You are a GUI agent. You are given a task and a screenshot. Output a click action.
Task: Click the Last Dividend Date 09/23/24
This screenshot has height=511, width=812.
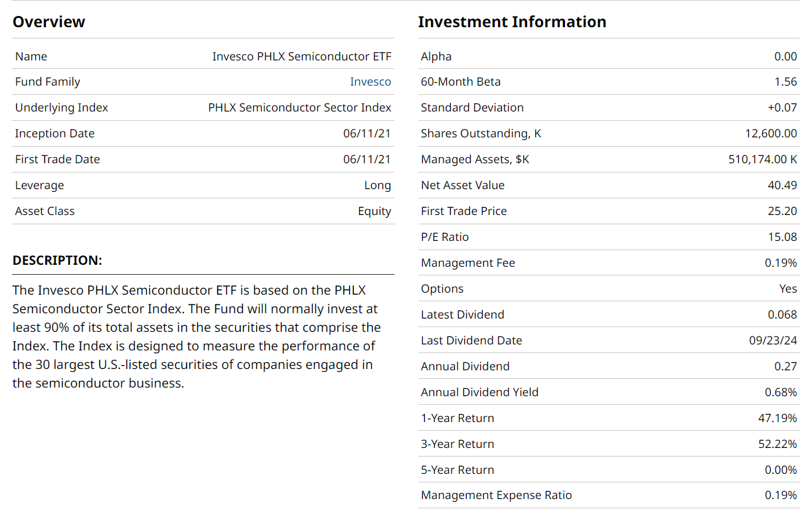[773, 340]
